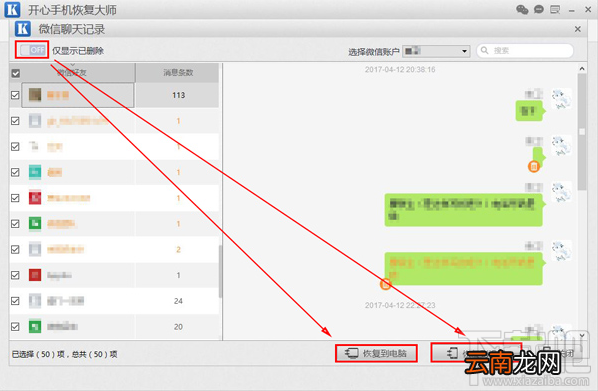Select the gray avatar of the 24-message contact
The width and height of the screenshot is (598, 391).
[35, 301]
